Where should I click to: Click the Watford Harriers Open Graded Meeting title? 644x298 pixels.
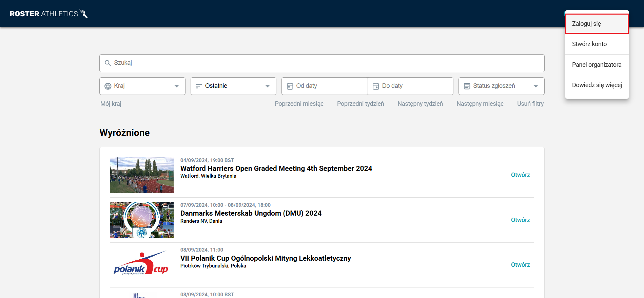(276, 168)
